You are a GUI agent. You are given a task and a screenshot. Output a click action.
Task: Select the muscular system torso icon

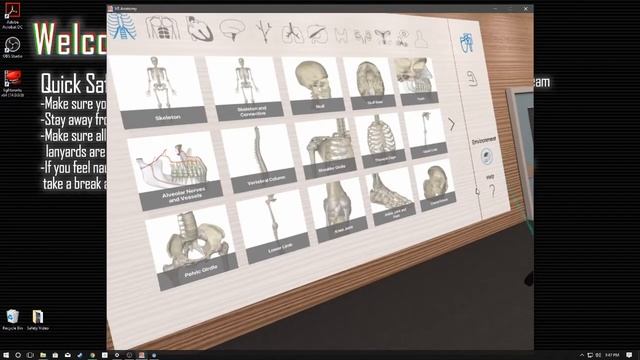(x=162, y=28)
